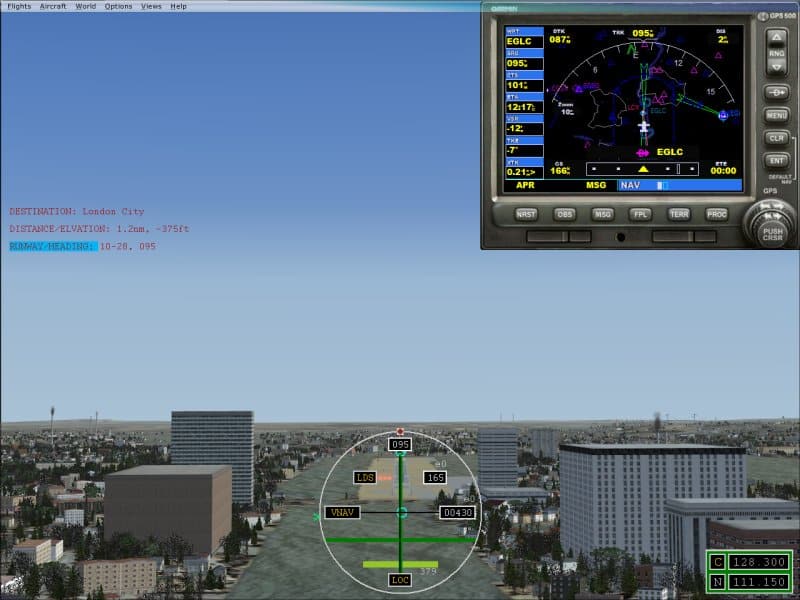Viewport: 800px width, 600px height.
Task: Toggle the TERR terrain display button
Action: (x=679, y=214)
